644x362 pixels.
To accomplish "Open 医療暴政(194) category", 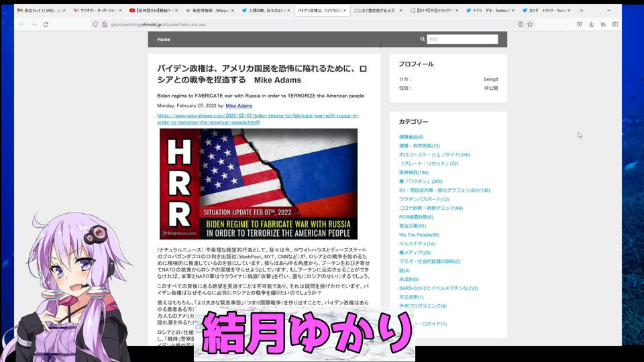I will point(414,172).
